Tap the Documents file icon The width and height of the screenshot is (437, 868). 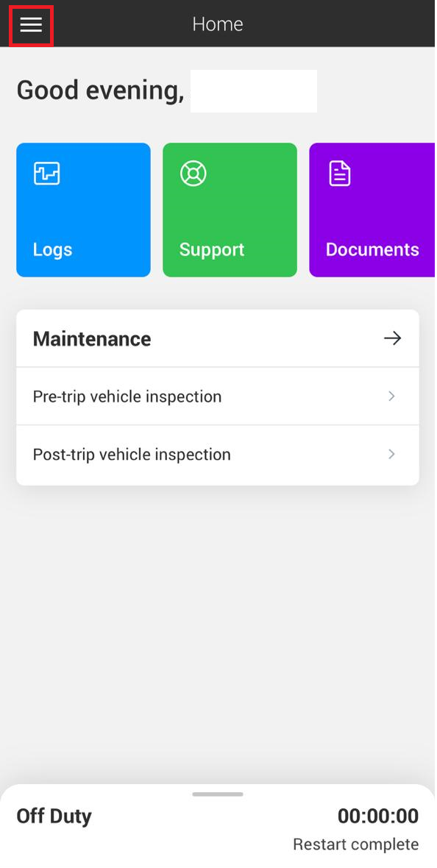339,174
